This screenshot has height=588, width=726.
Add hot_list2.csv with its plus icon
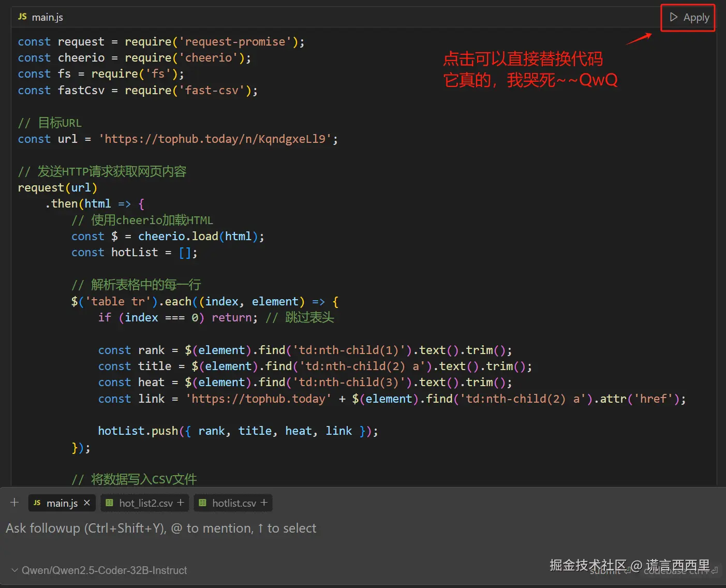coord(181,503)
